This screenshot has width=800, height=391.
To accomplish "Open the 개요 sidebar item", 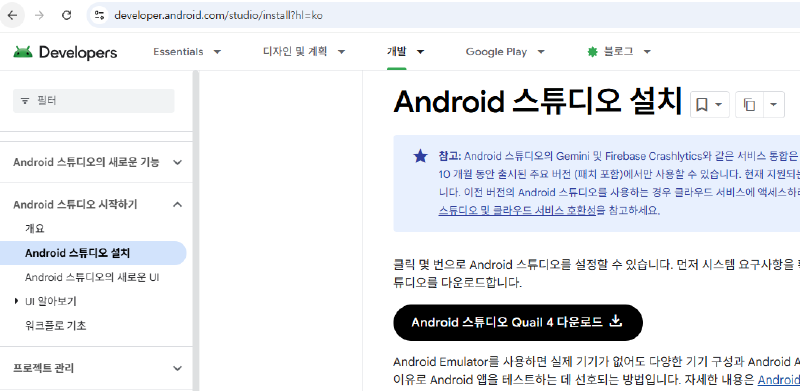I will [x=35, y=228].
